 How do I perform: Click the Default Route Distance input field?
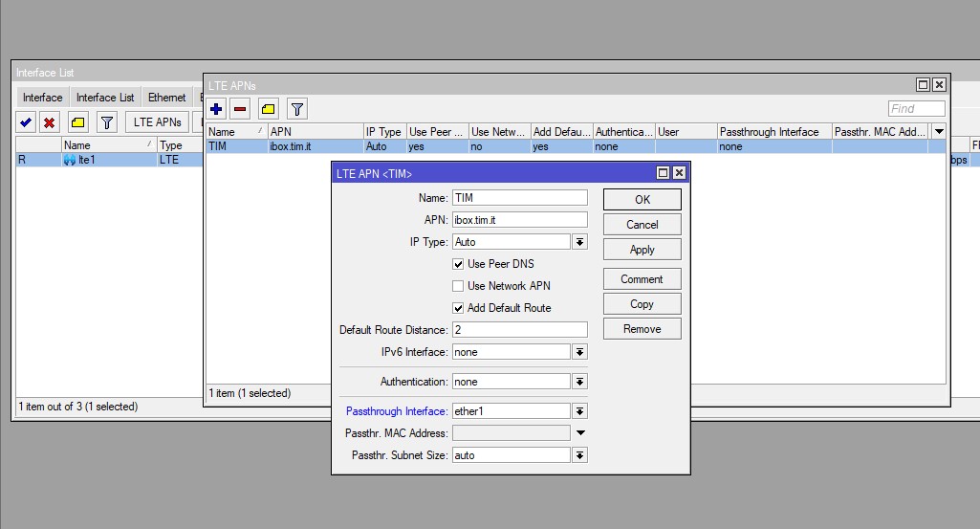tap(519, 330)
